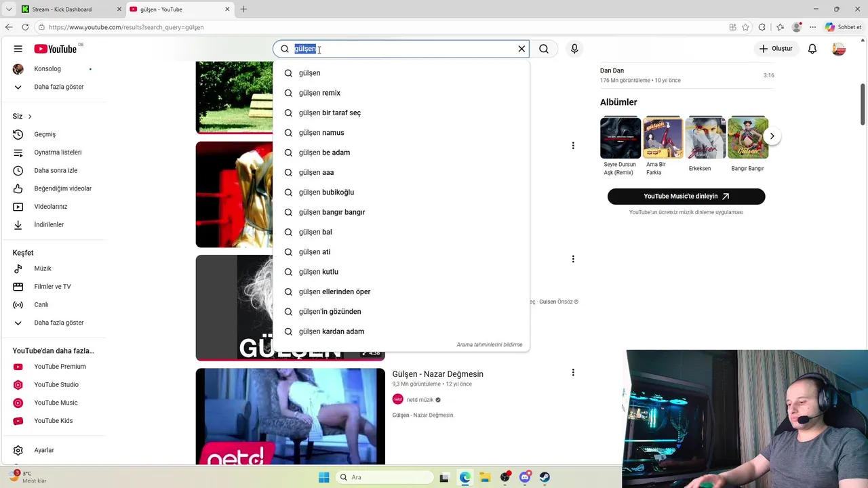Viewport: 868px width, 488px height.
Task: Start voice search with microphone icon
Action: point(574,49)
